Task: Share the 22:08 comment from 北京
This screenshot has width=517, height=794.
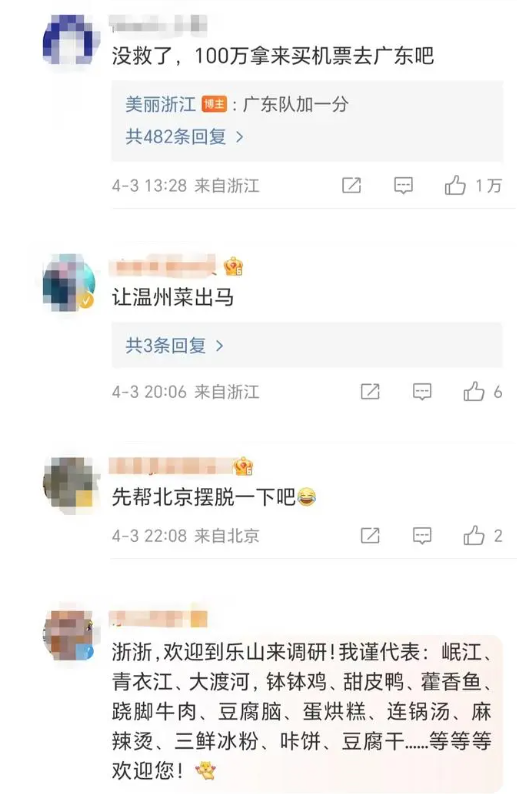Action: [370, 535]
